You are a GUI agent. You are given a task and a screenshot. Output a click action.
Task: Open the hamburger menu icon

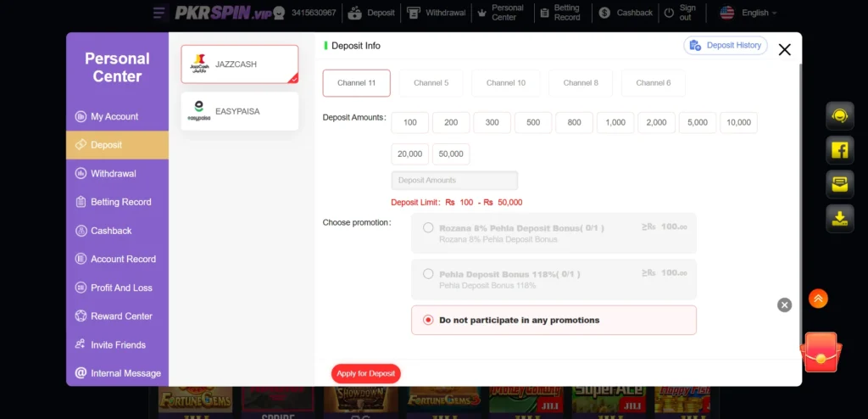pos(159,13)
